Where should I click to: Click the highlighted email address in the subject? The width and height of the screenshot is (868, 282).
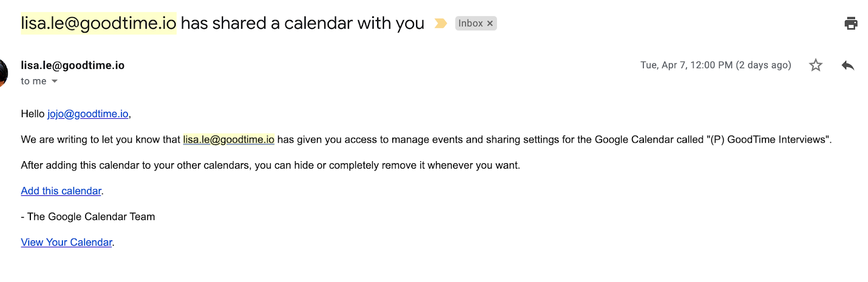point(98,23)
